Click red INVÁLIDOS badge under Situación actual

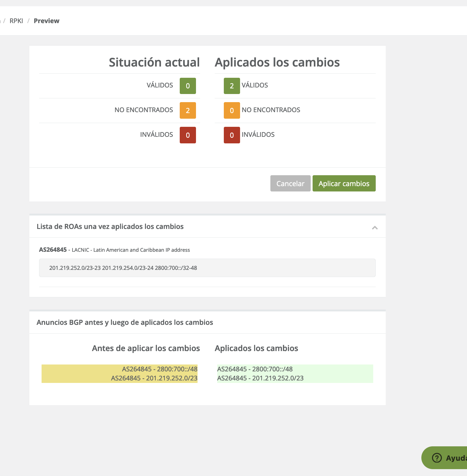coord(188,135)
